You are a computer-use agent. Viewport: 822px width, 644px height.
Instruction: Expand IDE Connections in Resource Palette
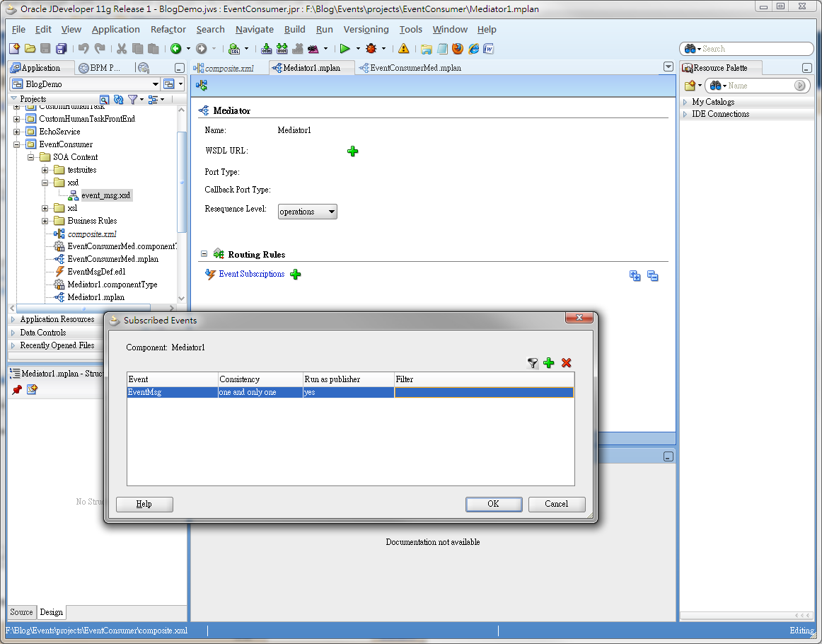[685, 114]
